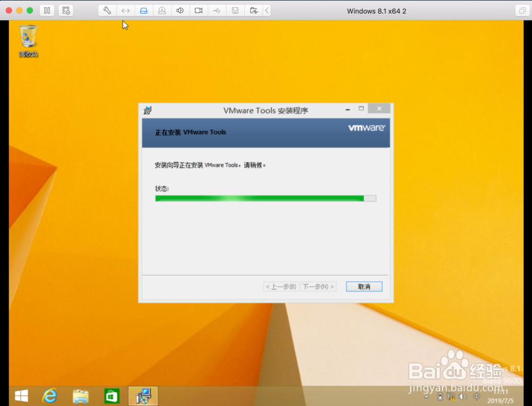Click the CD/DVD drive icon in toolbar
The width and height of the screenshot is (532, 406).
pyautogui.click(x=162, y=11)
